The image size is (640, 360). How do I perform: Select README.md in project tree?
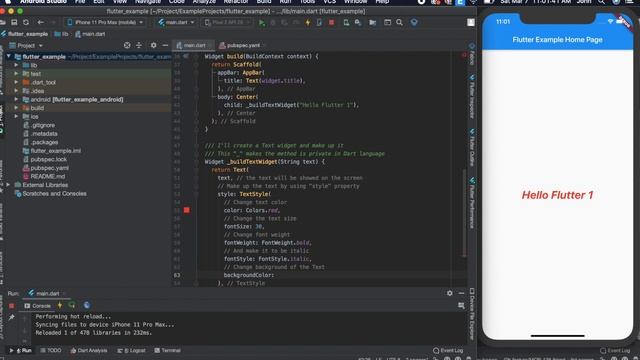coord(47,177)
